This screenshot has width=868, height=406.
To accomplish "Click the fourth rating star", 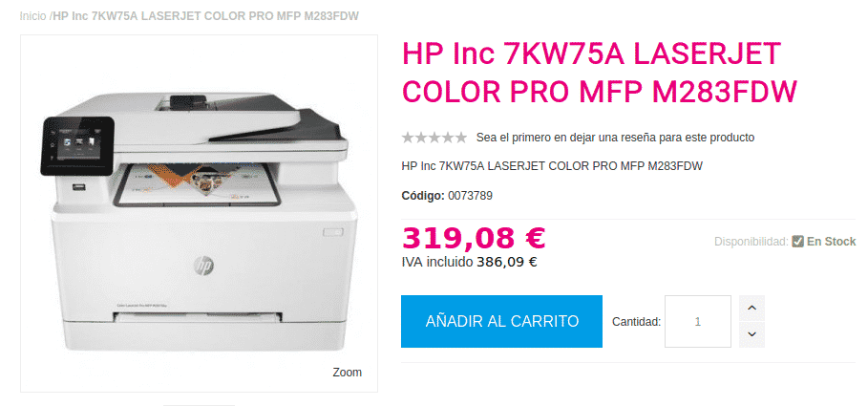I will tap(447, 138).
